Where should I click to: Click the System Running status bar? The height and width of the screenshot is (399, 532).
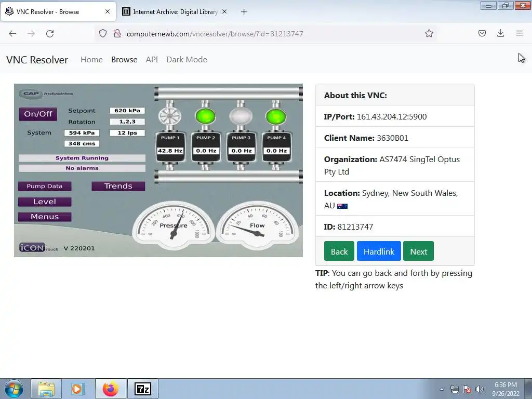(x=82, y=158)
